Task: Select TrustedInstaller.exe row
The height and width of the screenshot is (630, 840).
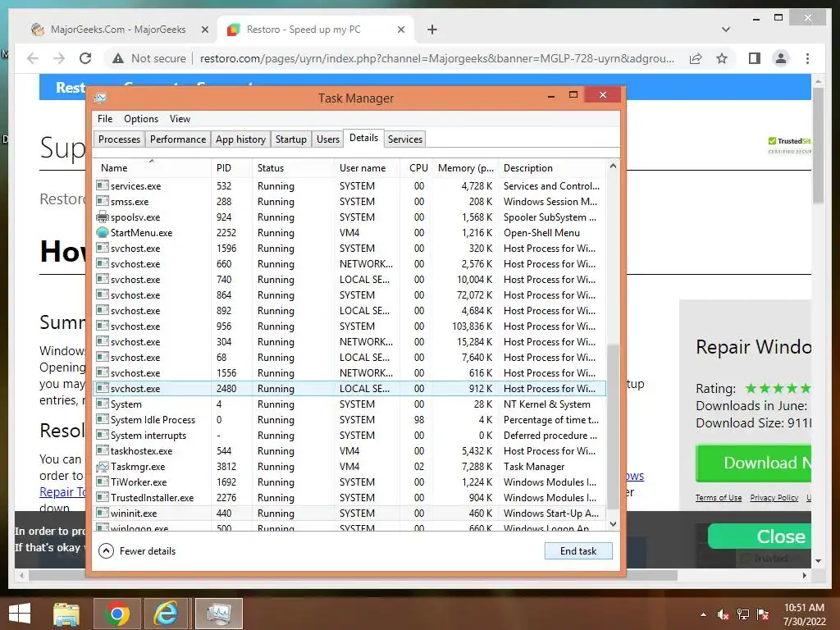Action: [349, 498]
